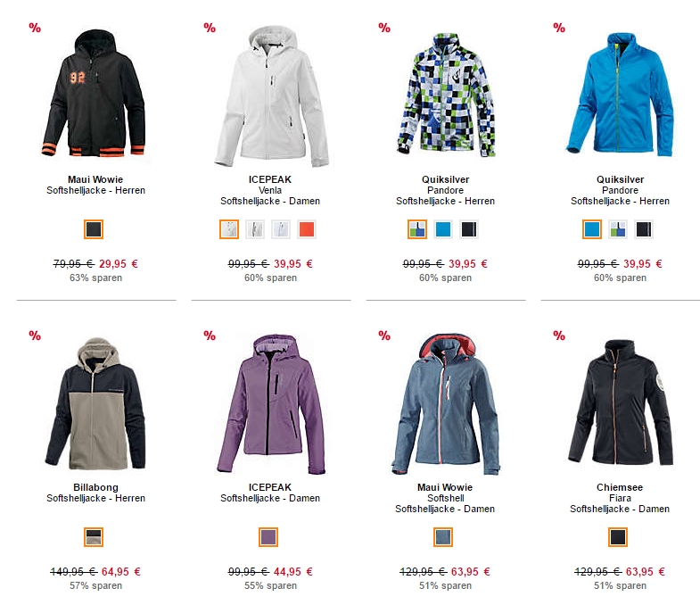The image size is (700, 605).
Task: Open the purple ICEPEAK jacket image
Action: coord(270,404)
